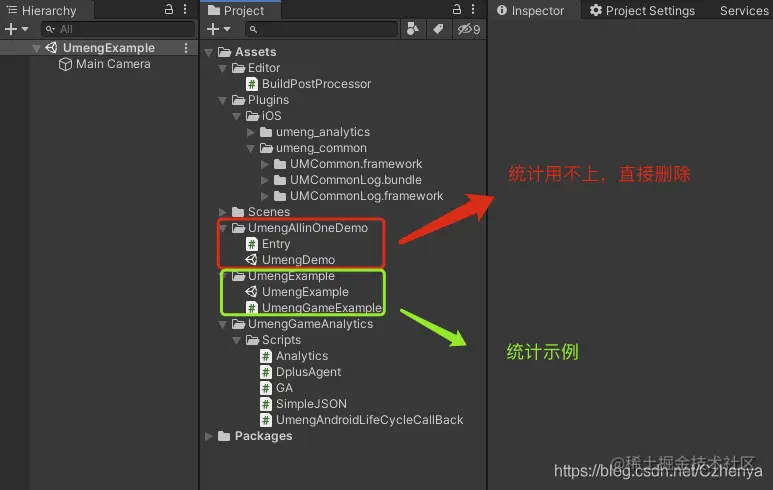Expand the umeng_analytics folder

pyautogui.click(x=250, y=132)
